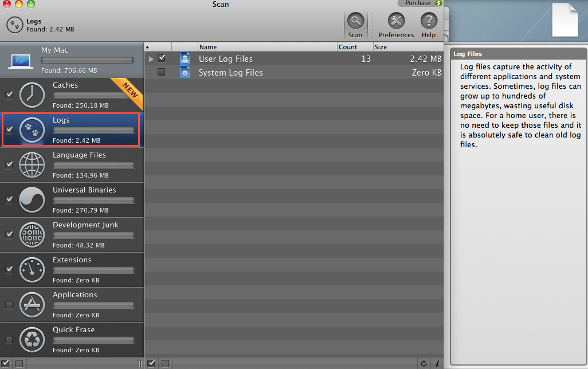Click the User Log Files document icon
This screenshot has height=369, width=588.
coord(185,58)
